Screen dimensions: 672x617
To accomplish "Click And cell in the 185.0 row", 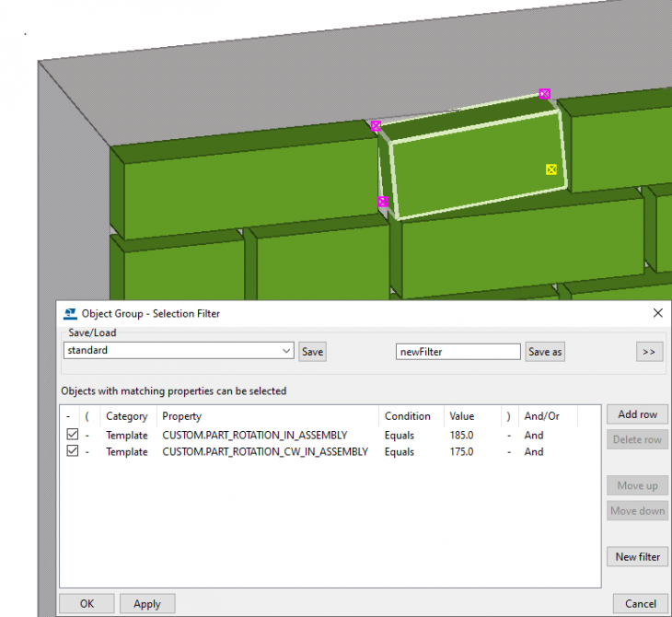I will point(534,436).
